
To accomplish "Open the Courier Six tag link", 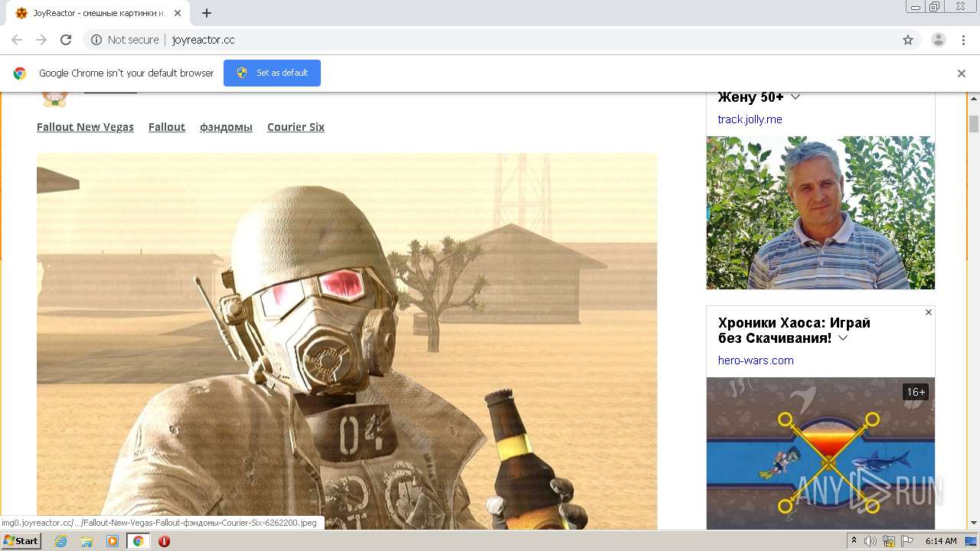I will 296,127.
